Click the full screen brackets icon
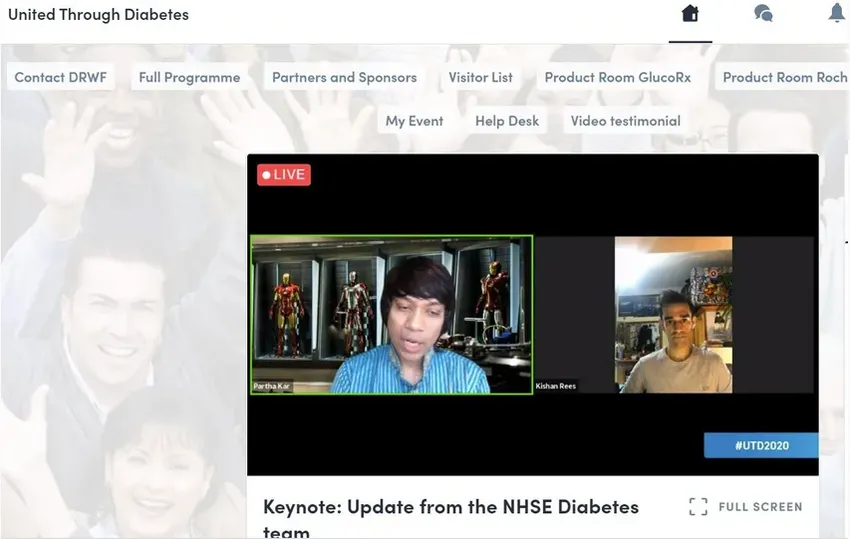The height and width of the screenshot is (539, 850). [x=698, y=507]
